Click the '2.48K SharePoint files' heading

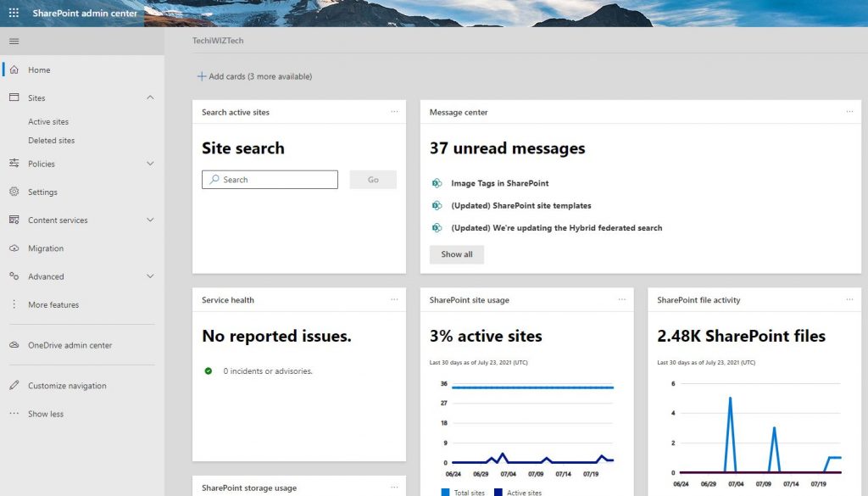point(741,336)
